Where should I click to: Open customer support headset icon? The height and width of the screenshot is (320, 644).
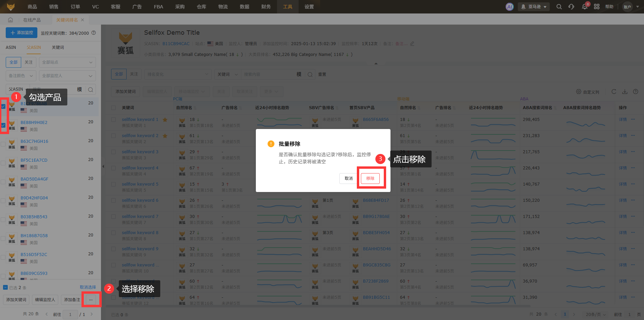pos(571,7)
